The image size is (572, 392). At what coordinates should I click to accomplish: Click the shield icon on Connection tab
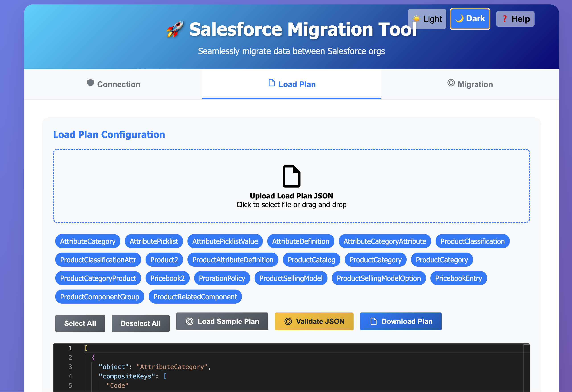[90, 83]
